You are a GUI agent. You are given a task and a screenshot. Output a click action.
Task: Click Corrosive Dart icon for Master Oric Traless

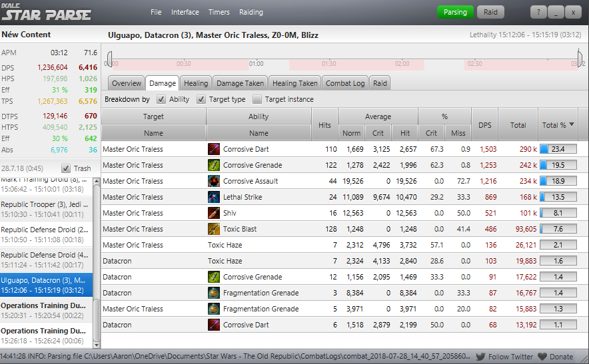214,149
